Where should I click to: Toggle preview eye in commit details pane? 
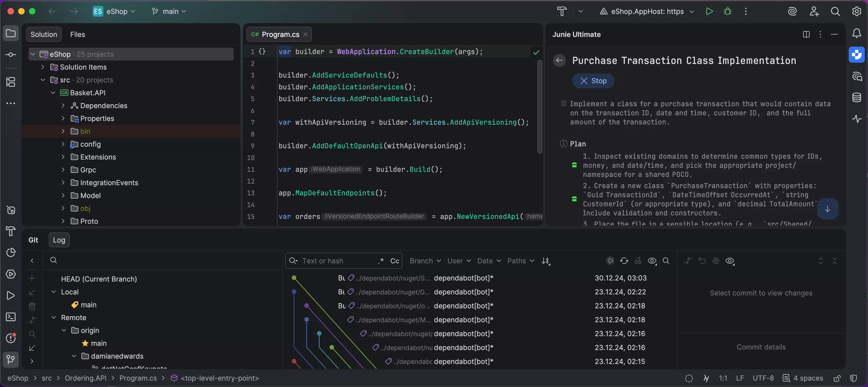731,261
